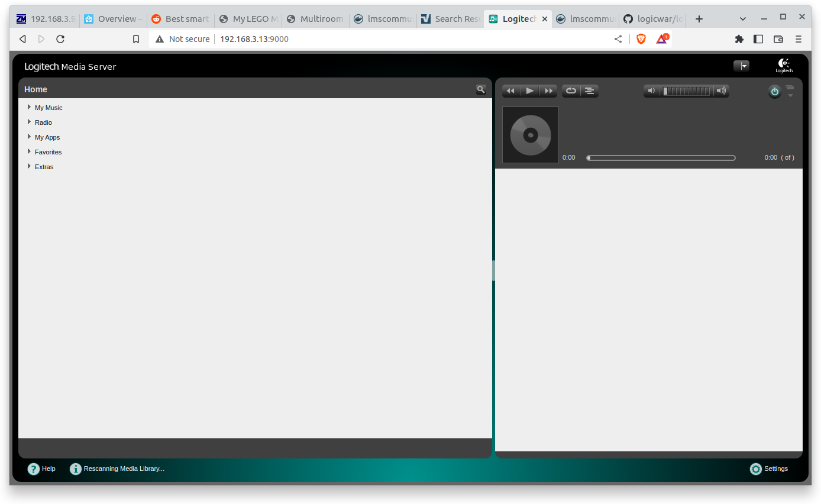Open the Brave Wallet icon
Screen dimensions: 821x504
(778, 39)
